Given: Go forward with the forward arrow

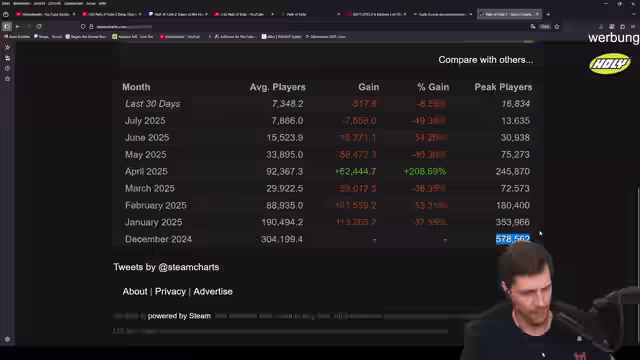Looking at the screenshot, I should click(29, 27).
